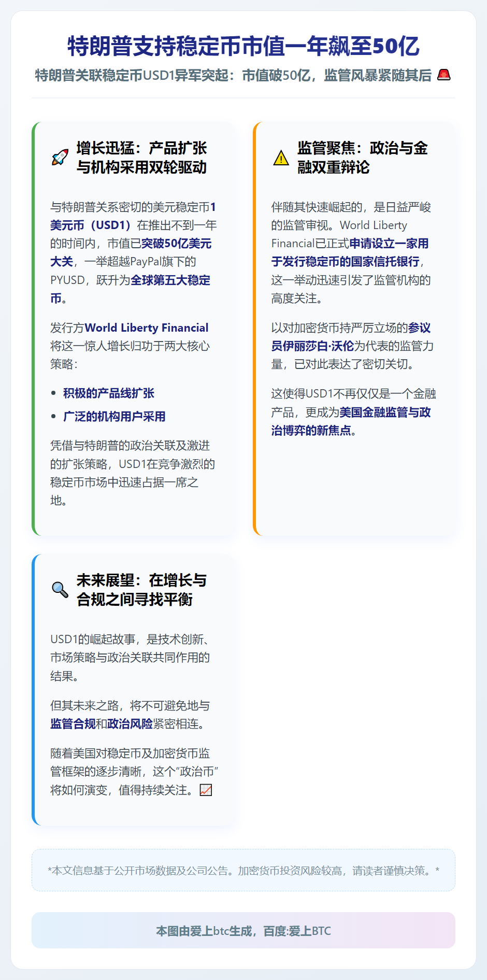
Task: Click bold text 申请设立一家用于发行稳定币的国家信托银行
Action: click(350, 252)
